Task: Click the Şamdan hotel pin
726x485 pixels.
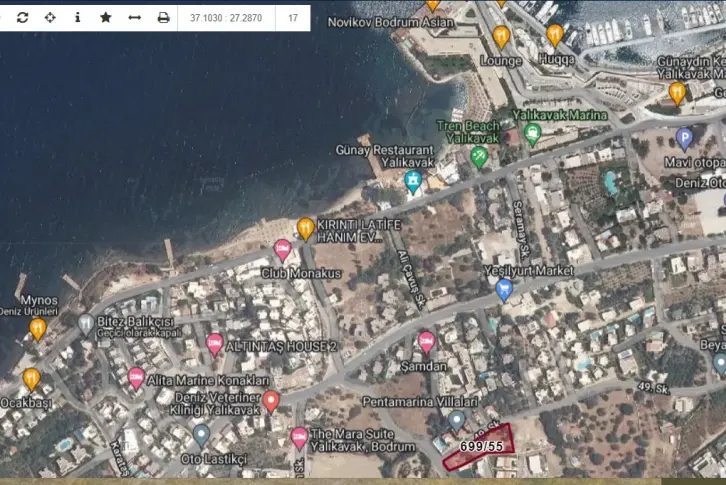Action: 426,343
